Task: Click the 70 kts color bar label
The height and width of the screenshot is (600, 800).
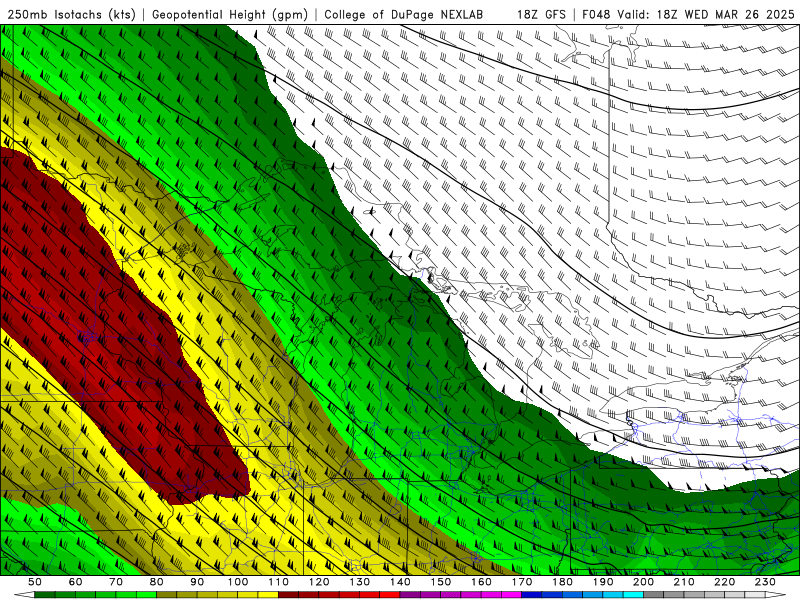Action: pos(116,582)
